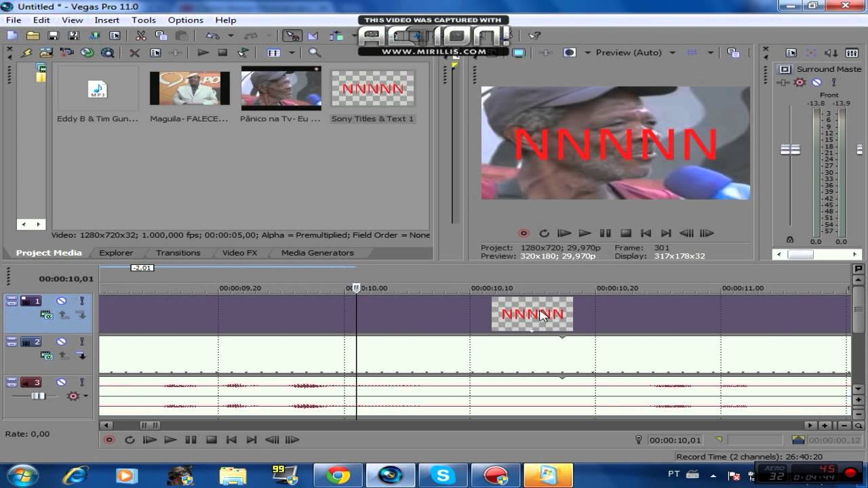Open media search magnifier icon
This screenshot has height=488, width=868.
click(x=315, y=53)
